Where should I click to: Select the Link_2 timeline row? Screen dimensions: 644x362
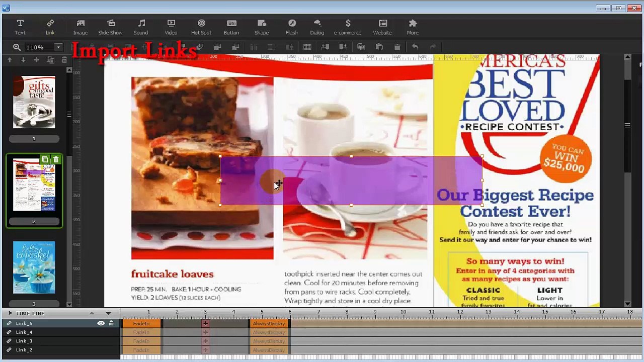(60, 350)
